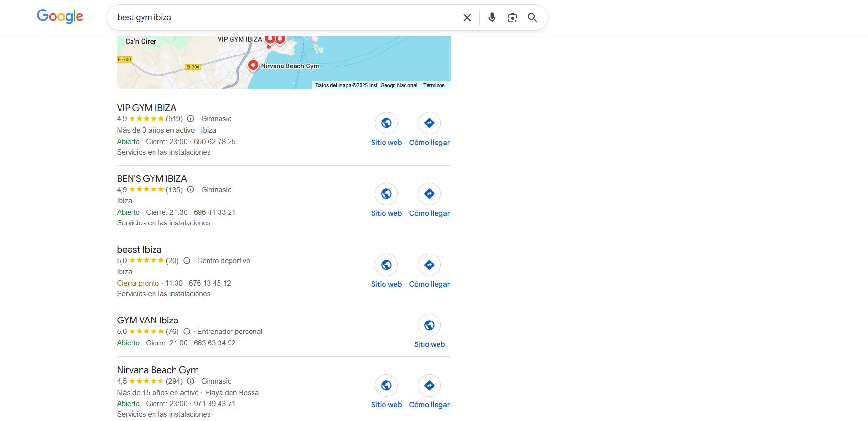This screenshot has height=421, width=868.
Task: Click info icon next to VIP GYM rating
Action: (190, 119)
